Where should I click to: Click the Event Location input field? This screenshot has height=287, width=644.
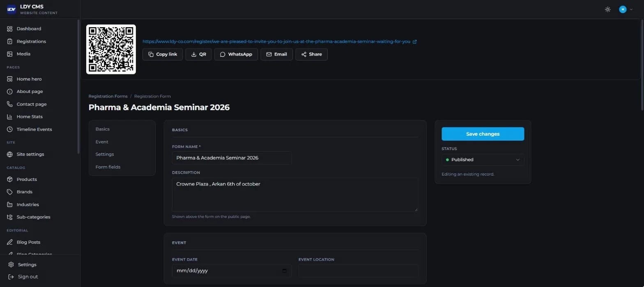tap(359, 271)
